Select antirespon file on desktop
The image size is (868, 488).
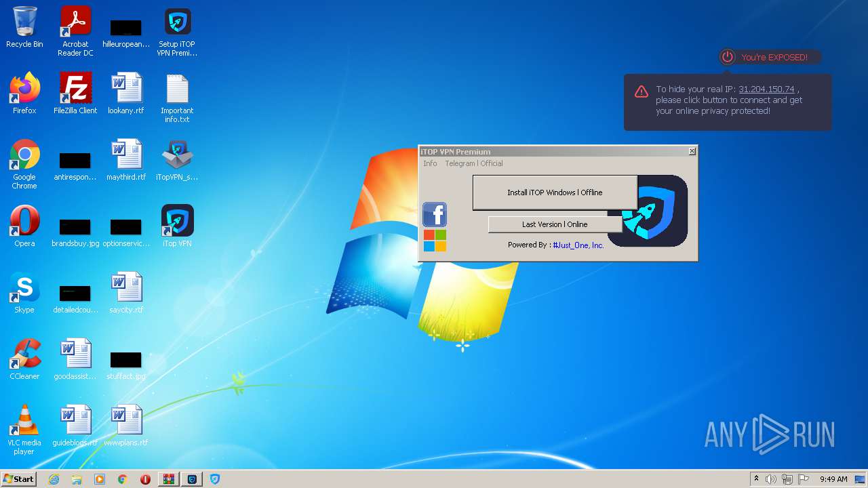tap(75, 166)
